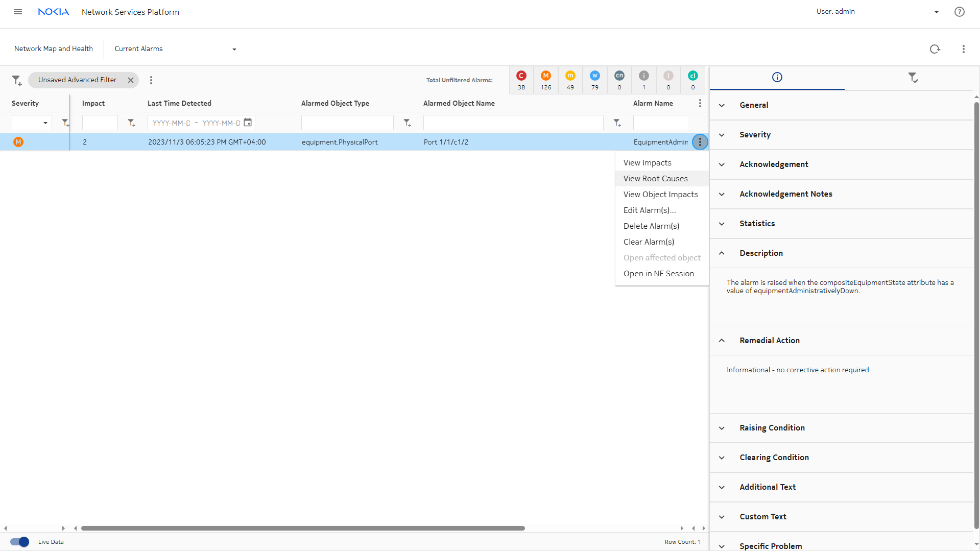The width and height of the screenshot is (980, 551).
Task: Open the hamburger navigation menu
Action: click(x=18, y=12)
